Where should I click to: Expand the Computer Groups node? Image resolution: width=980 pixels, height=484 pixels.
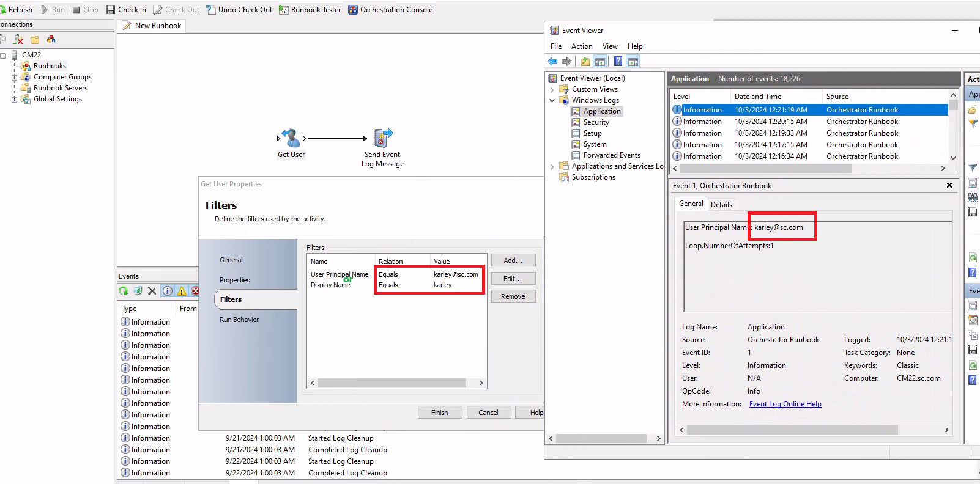[x=15, y=78]
